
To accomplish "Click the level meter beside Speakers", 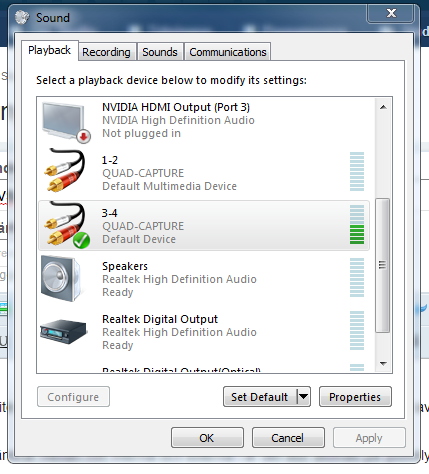I will point(357,277).
